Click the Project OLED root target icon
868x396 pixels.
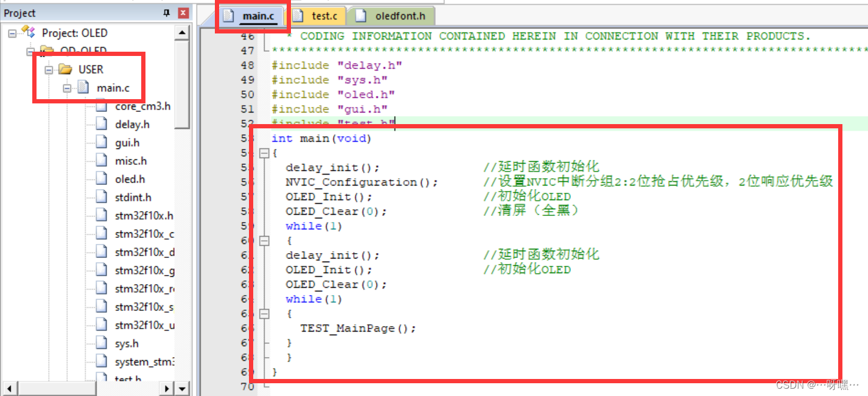(28, 32)
